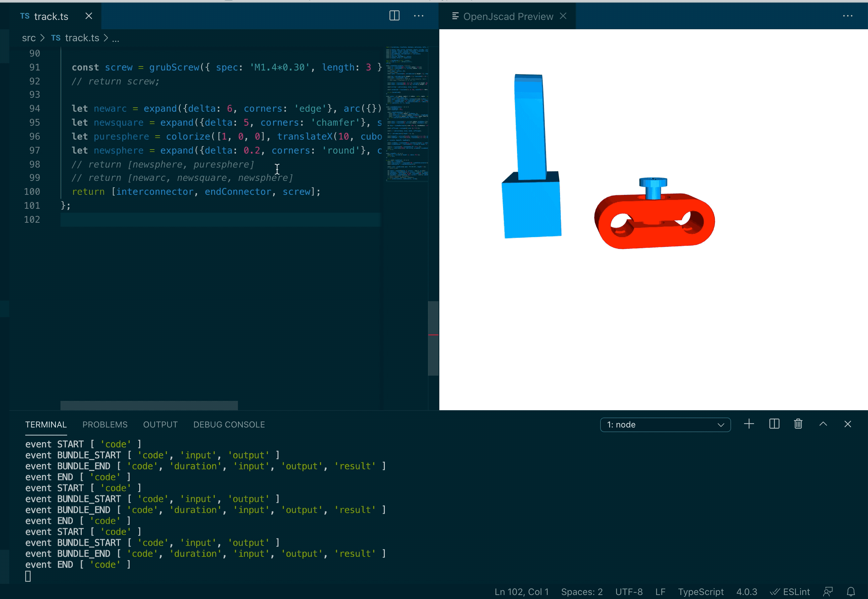Click the horizontal scrollbar under the editor
The width and height of the screenshot is (868, 599).
tap(149, 405)
